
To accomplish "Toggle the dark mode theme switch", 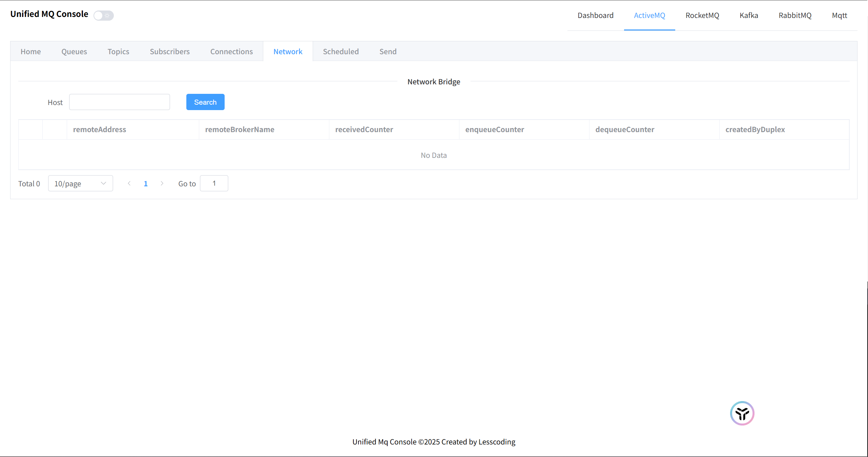I will point(103,16).
